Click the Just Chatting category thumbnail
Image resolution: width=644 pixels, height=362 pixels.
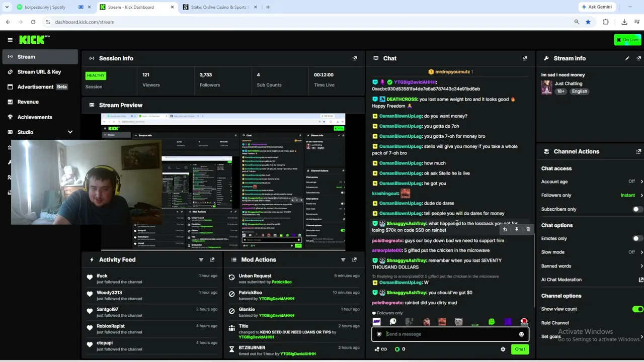tap(546, 87)
